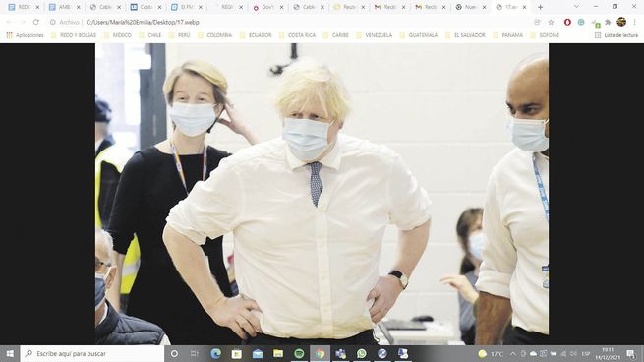Expand hidden system tray icons chevron
The width and height of the screenshot is (644, 362).
513,353
